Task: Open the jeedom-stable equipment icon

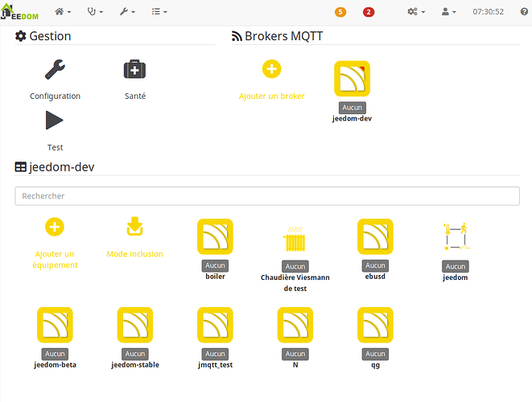Action: [135, 325]
